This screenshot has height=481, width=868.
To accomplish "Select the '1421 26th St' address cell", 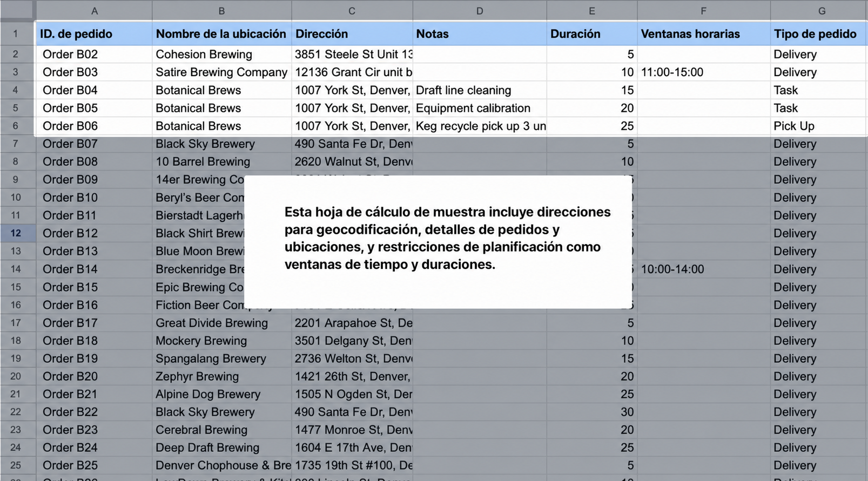I will tap(352, 376).
